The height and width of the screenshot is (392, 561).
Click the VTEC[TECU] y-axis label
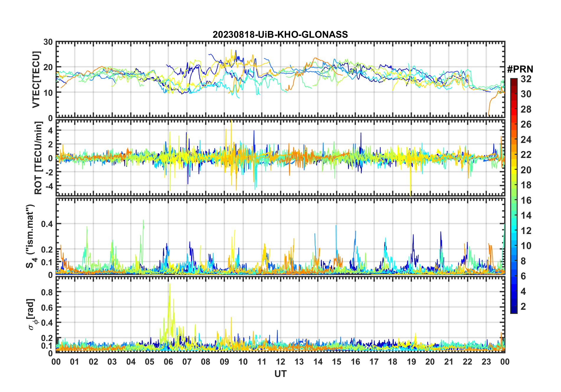[x=36, y=80]
